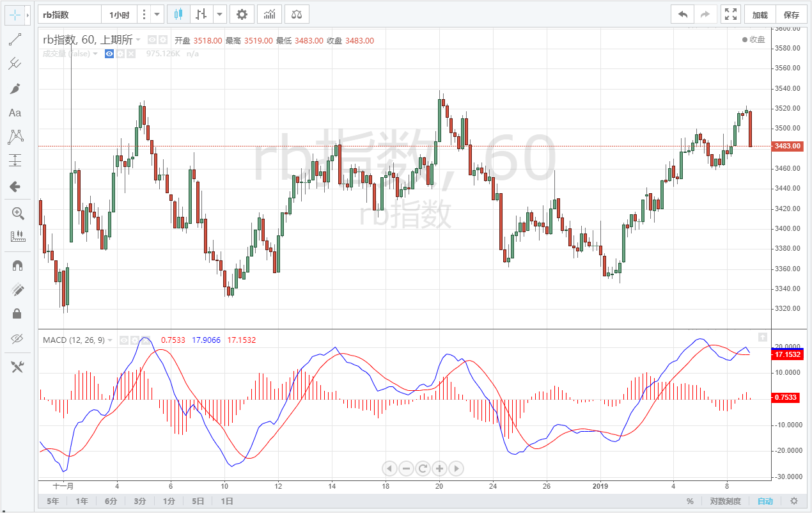This screenshot has height=513, width=812.
Task: Select the 5日 time range
Action: [x=198, y=501]
